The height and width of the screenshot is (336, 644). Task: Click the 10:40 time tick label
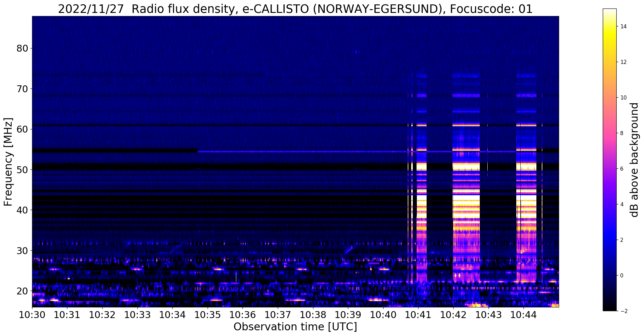(x=383, y=315)
